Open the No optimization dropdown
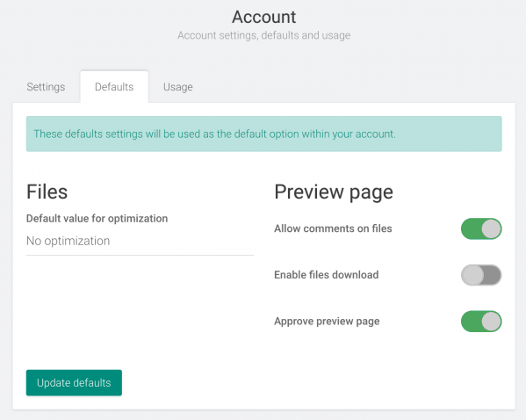This screenshot has height=420, width=526. coord(140,241)
